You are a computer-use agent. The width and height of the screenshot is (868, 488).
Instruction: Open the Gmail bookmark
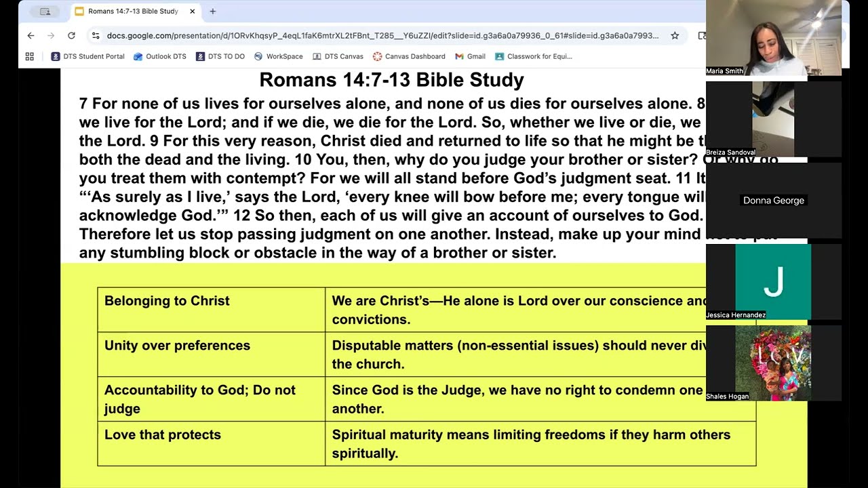[470, 56]
